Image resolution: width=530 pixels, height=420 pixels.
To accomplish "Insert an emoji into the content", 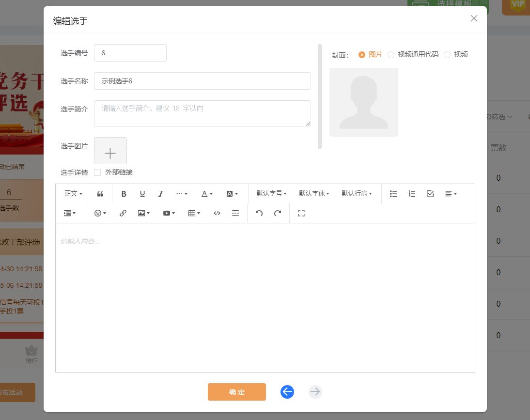I will point(98,213).
